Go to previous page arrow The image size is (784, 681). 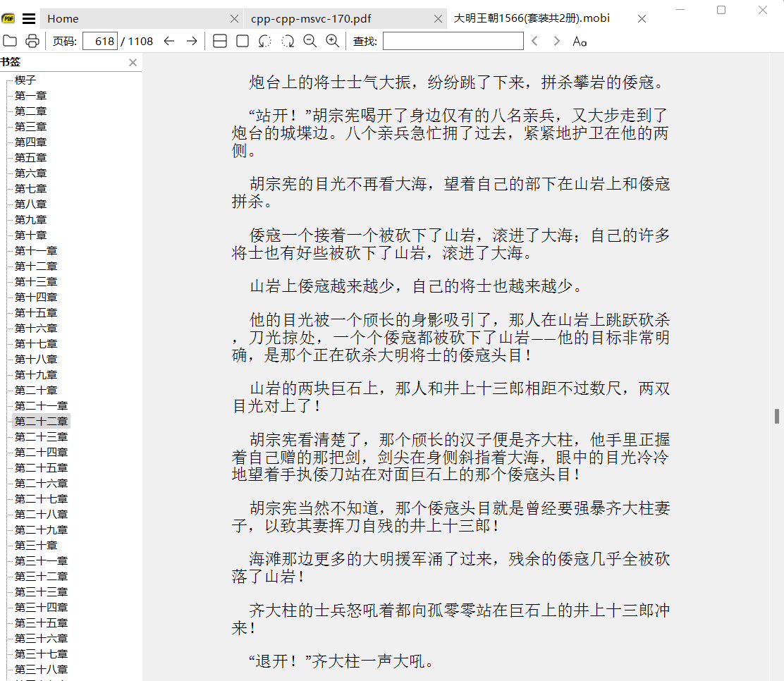(169, 41)
